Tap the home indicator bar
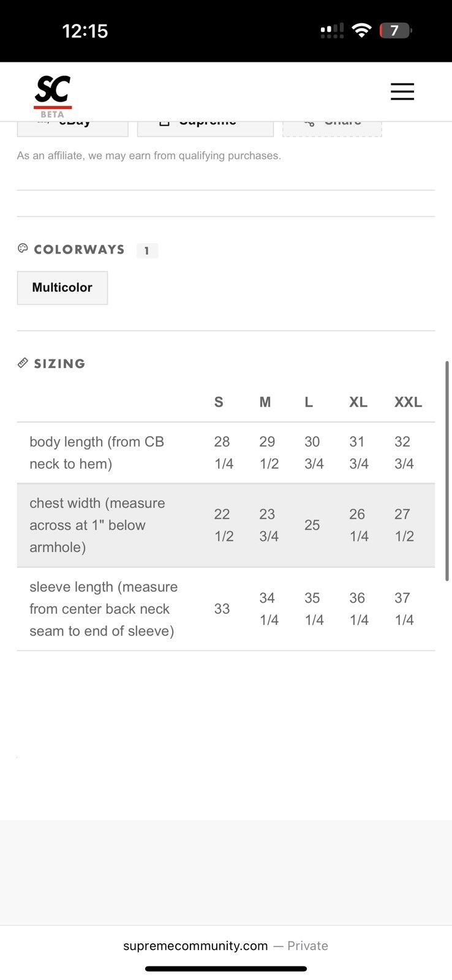This screenshot has height=980, width=452. click(x=226, y=969)
